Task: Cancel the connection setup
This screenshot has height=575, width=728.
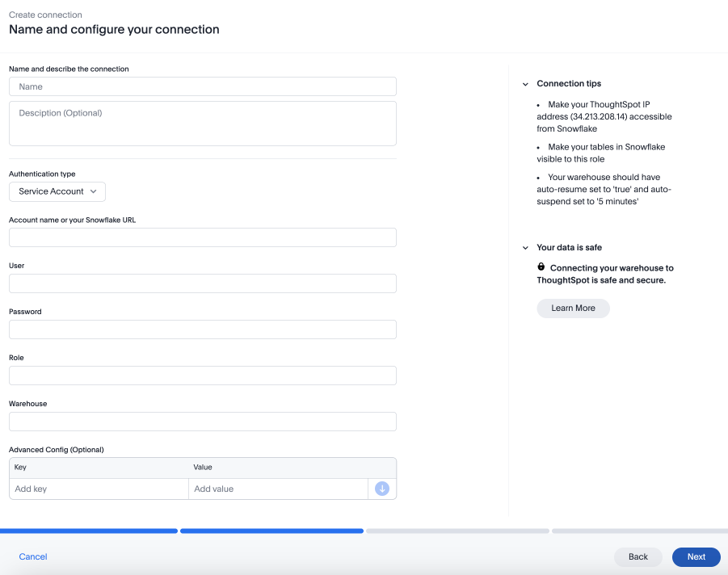Action: [x=32, y=556]
